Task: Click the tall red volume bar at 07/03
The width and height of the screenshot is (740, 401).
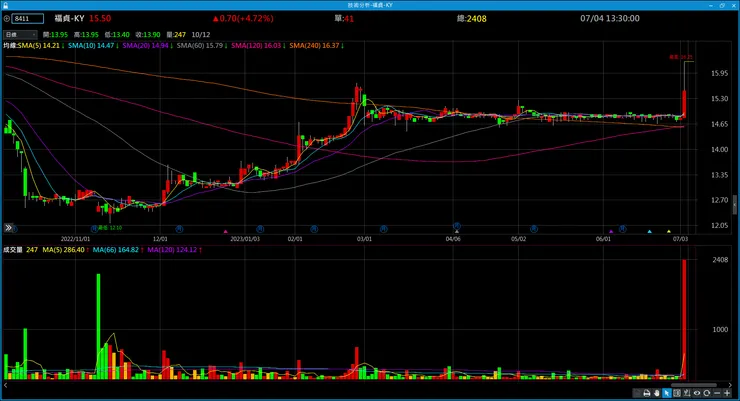Action: 684,319
